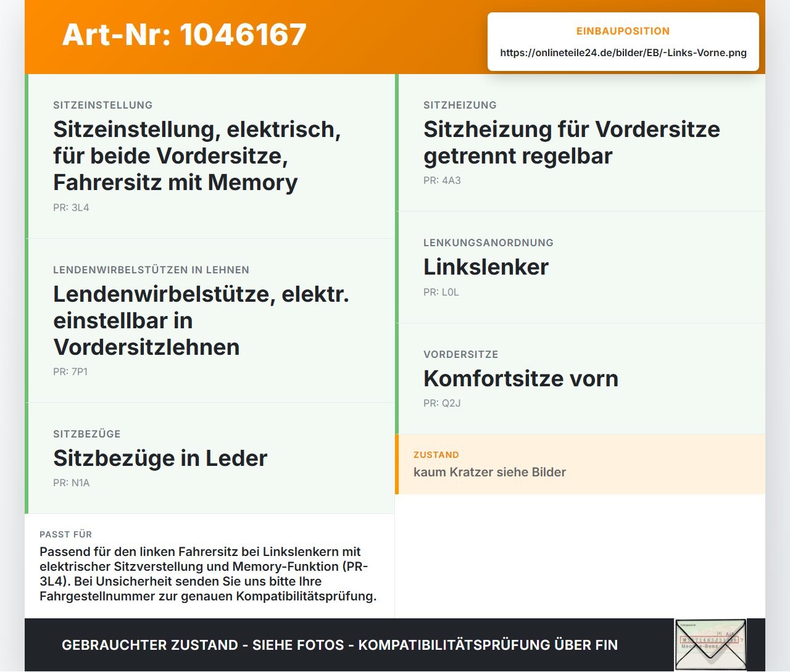Select the Linkslenker text

[x=486, y=267]
